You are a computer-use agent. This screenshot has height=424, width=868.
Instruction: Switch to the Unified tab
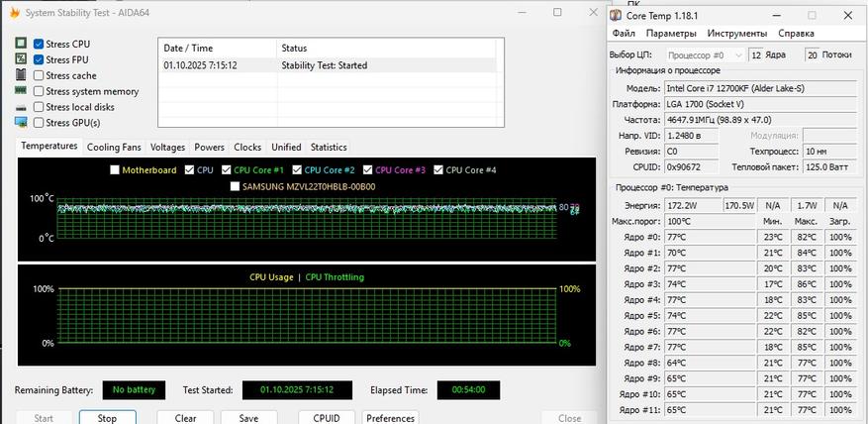coord(286,147)
